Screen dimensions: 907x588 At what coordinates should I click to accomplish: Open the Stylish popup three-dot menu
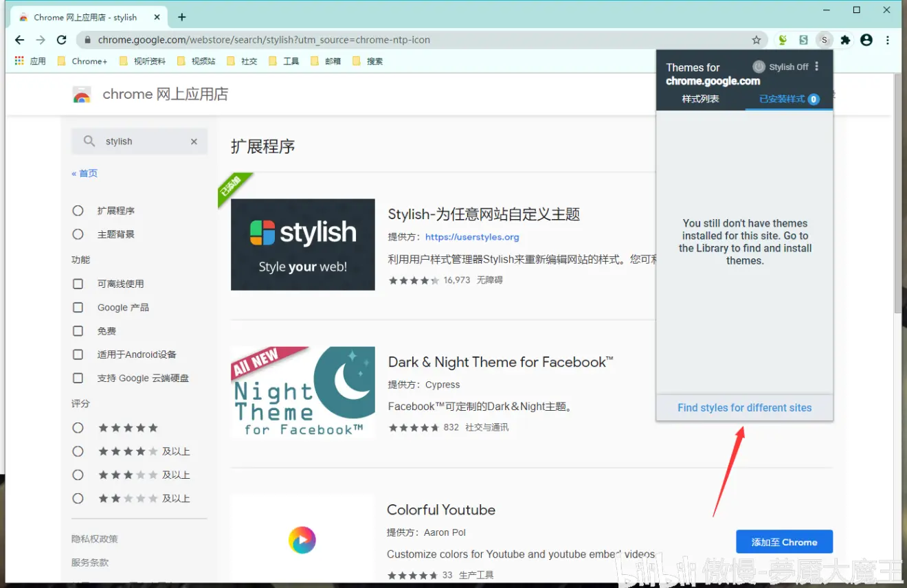click(817, 67)
